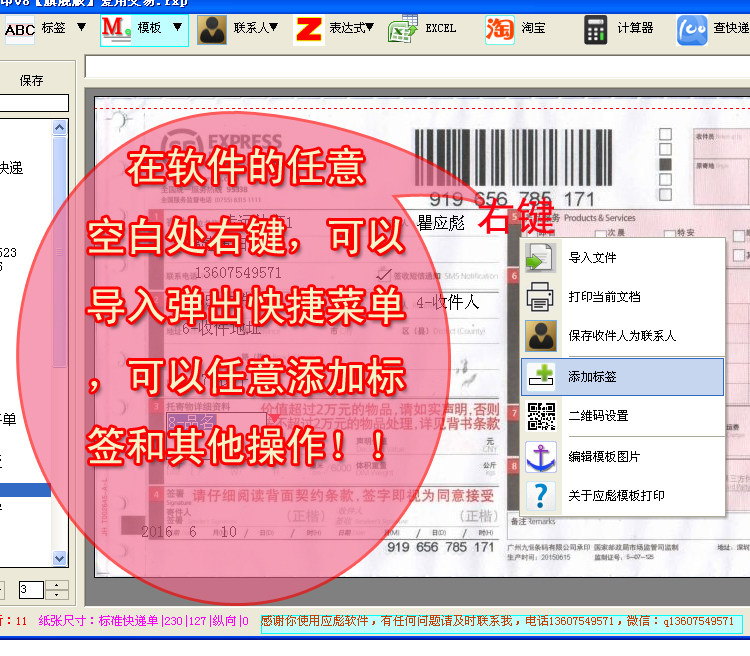
Task: Click the input field below 保存
Action: [34, 103]
